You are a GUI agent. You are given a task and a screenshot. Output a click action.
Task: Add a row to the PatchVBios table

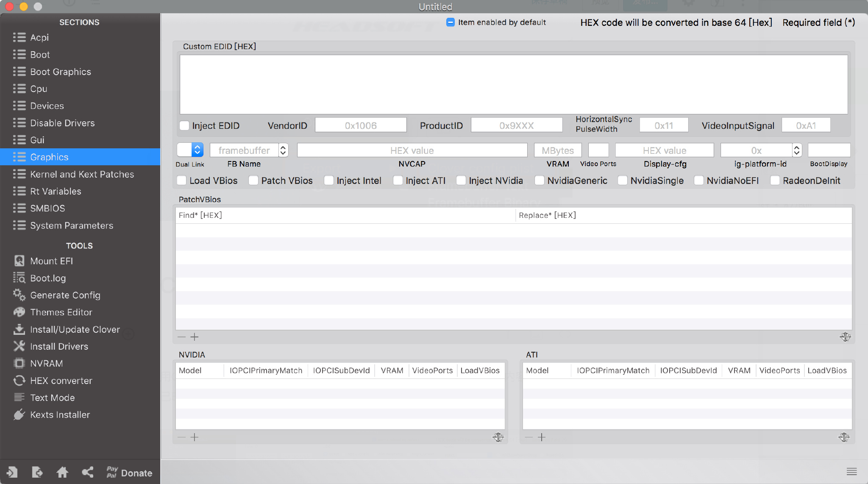click(195, 337)
